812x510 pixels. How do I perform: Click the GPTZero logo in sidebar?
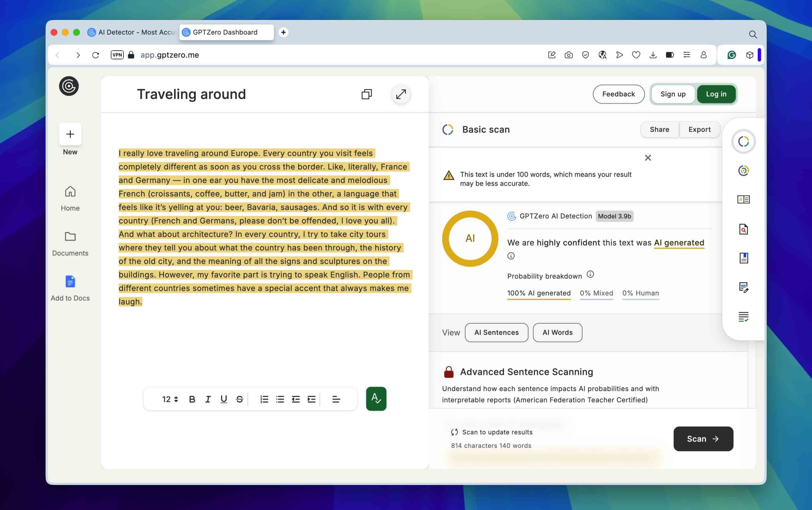click(69, 86)
